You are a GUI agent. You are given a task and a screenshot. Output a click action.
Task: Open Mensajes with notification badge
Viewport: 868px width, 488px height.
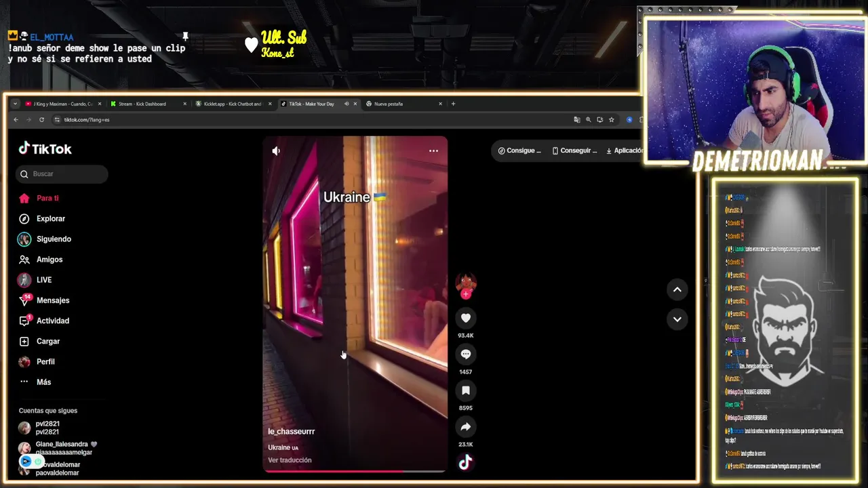coord(43,300)
